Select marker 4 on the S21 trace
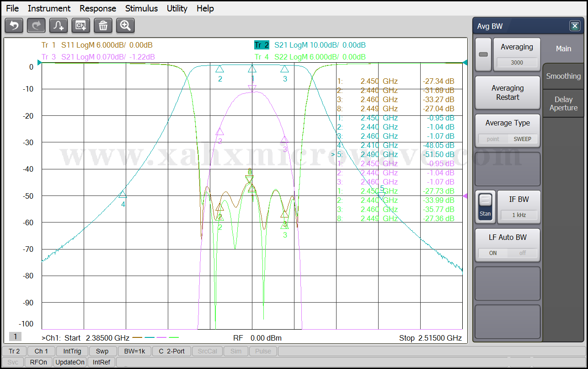 pyautogui.click(x=123, y=195)
